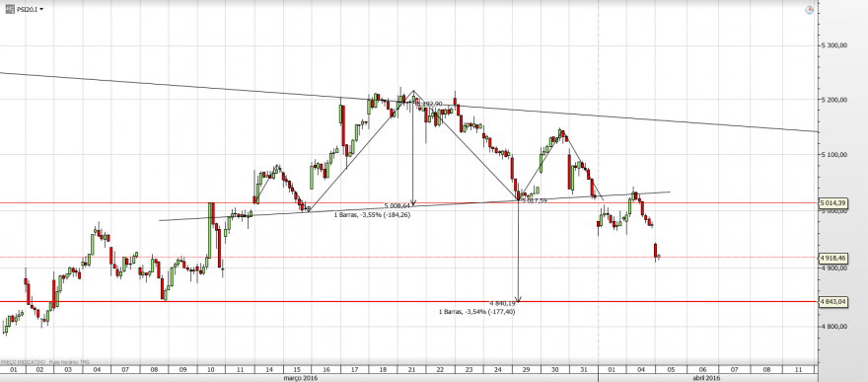
Task: Click the 5 014,39 price tag
Action: tap(833, 202)
